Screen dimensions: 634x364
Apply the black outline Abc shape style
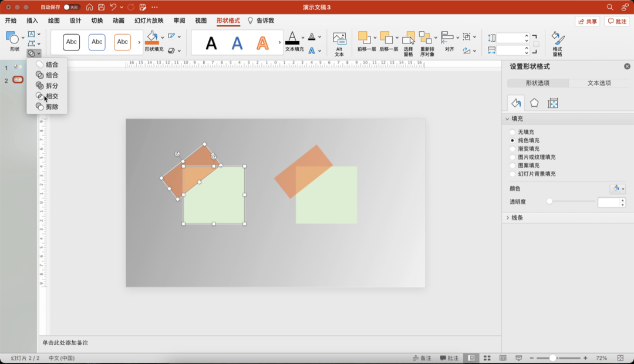[x=72, y=42]
